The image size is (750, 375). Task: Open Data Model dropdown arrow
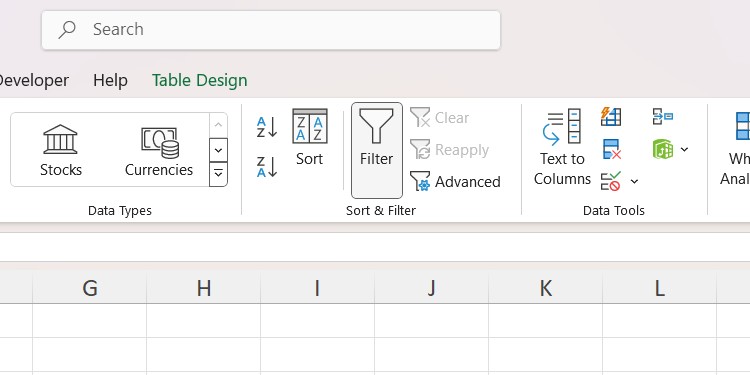pyautogui.click(x=684, y=149)
